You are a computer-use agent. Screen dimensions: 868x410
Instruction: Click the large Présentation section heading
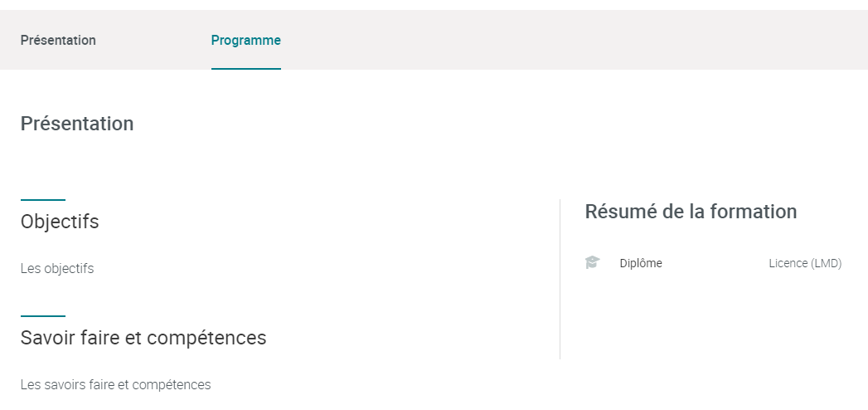click(77, 124)
